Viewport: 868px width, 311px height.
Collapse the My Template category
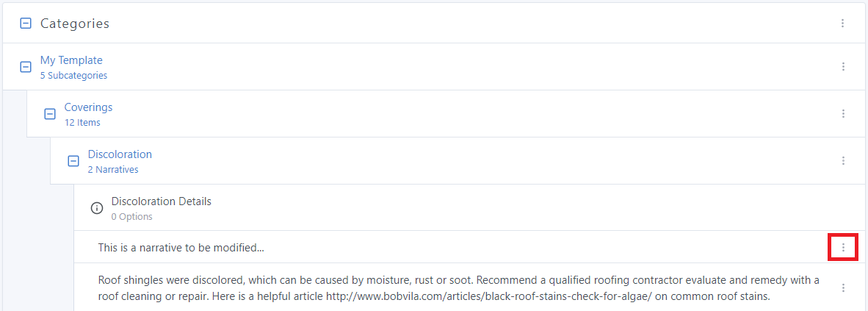pyautogui.click(x=25, y=67)
